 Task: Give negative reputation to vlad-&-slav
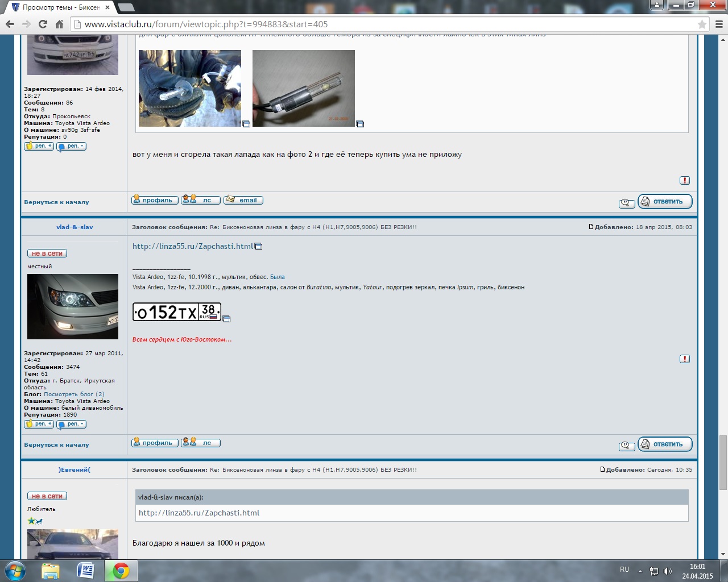click(72, 424)
